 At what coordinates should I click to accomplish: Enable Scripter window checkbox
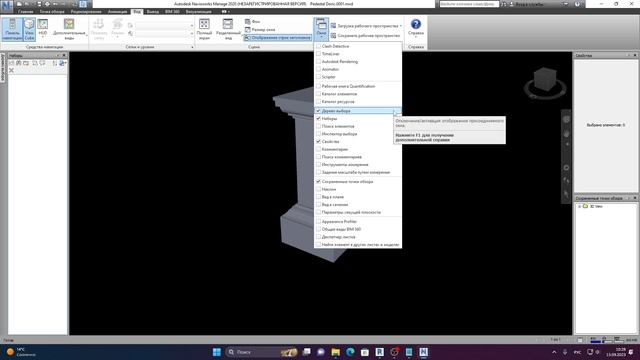click(x=318, y=77)
